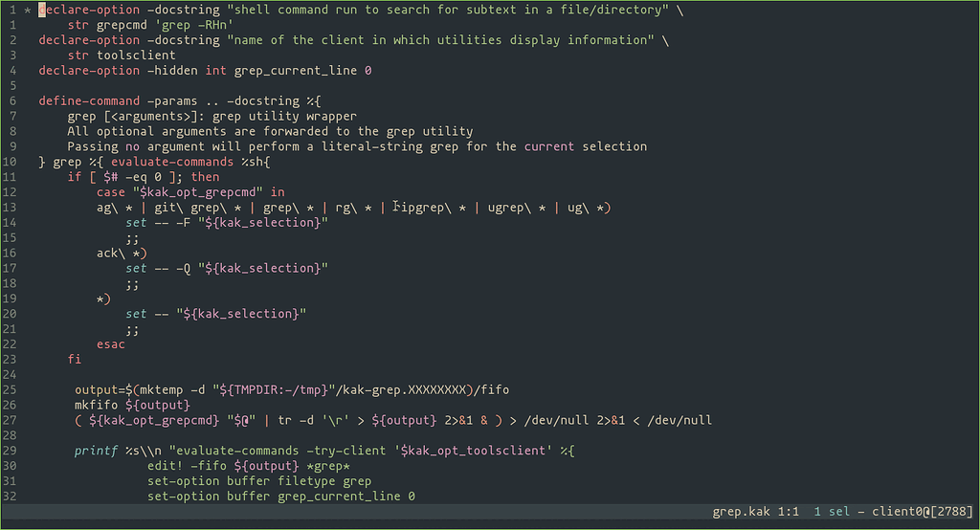Viewport: 980px width, 530px height.
Task: Click line number 32 in the gutter
Action: click(x=10, y=497)
